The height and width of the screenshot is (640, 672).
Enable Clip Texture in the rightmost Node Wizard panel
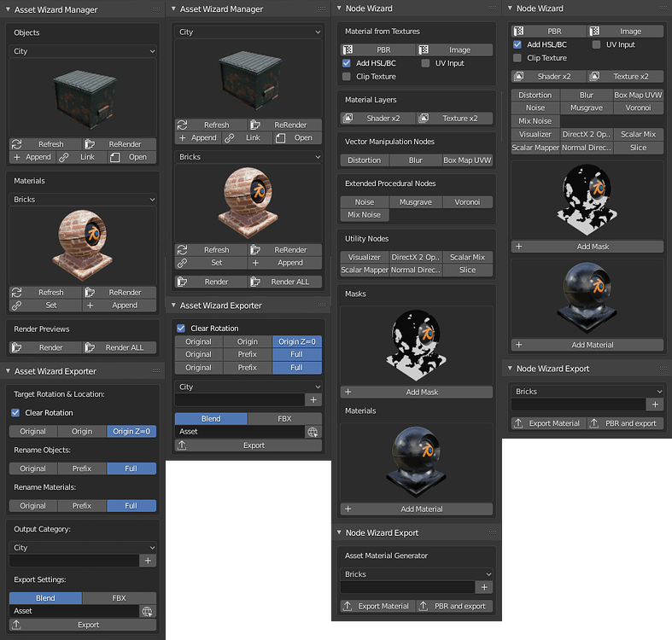[x=517, y=58]
